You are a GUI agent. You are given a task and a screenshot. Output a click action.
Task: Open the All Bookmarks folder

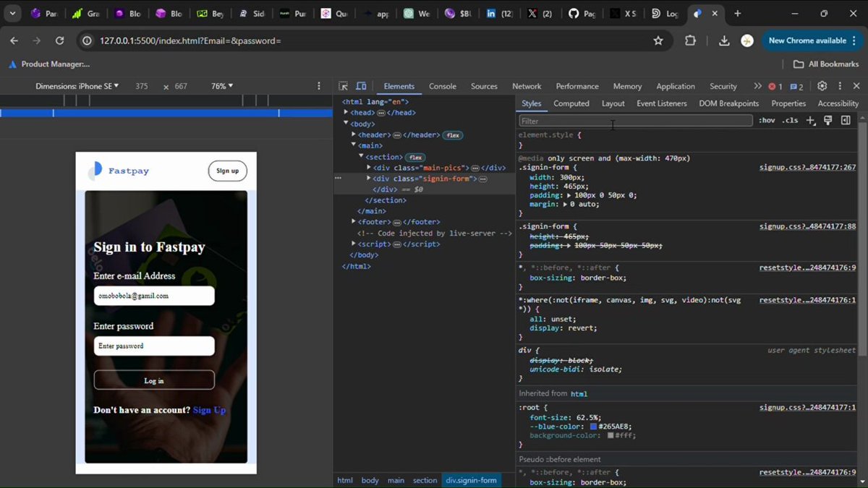tap(826, 64)
